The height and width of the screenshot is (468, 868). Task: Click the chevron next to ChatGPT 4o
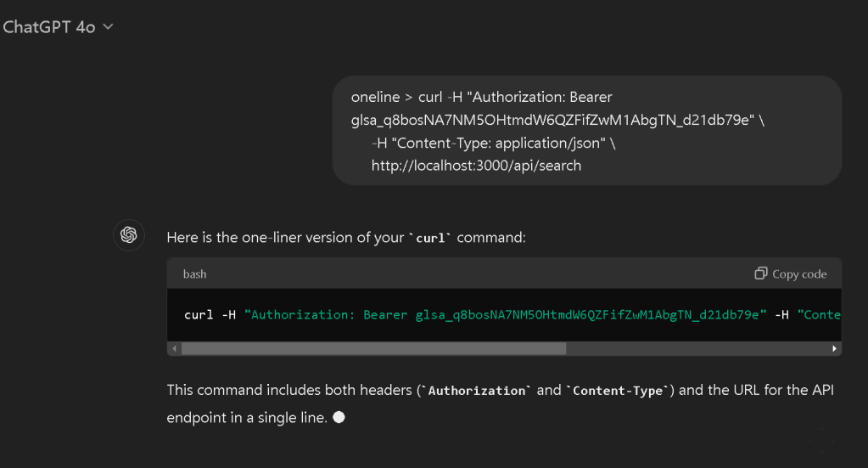pos(108,26)
